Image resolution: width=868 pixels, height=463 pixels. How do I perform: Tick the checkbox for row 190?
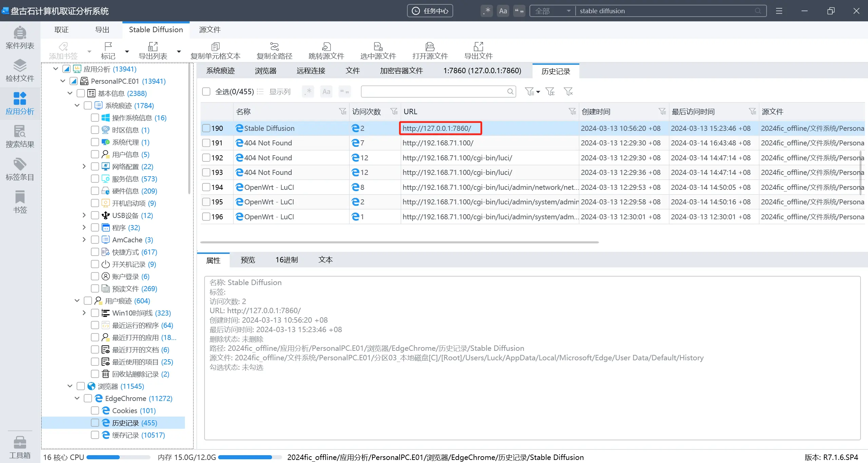[206, 128]
